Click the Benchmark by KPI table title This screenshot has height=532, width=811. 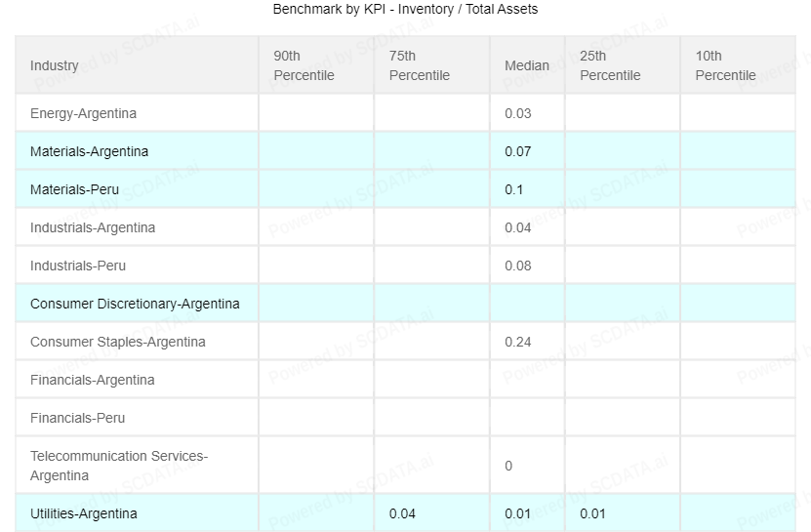pyautogui.click(x=405, y=9)
